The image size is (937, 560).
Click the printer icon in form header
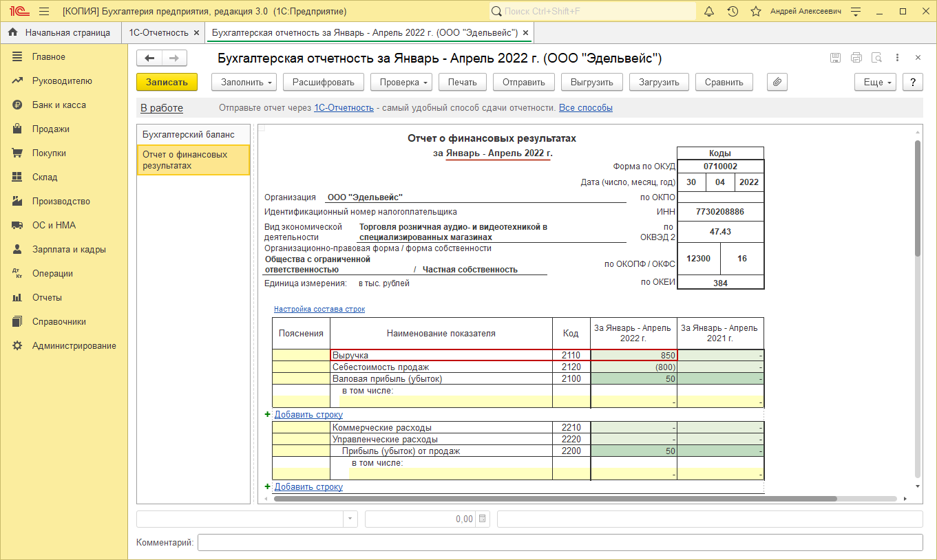coord(856,58)
